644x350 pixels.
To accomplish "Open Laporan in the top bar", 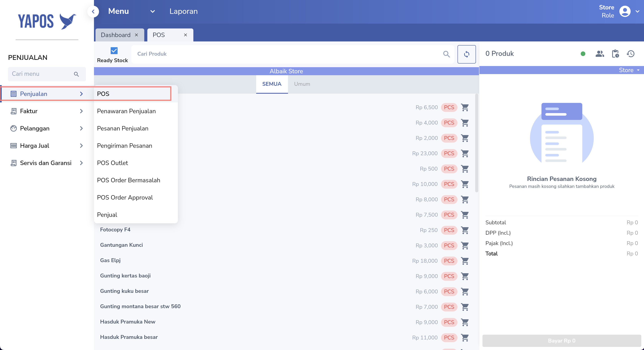I will pyautogui.click(x=183, y=12).
